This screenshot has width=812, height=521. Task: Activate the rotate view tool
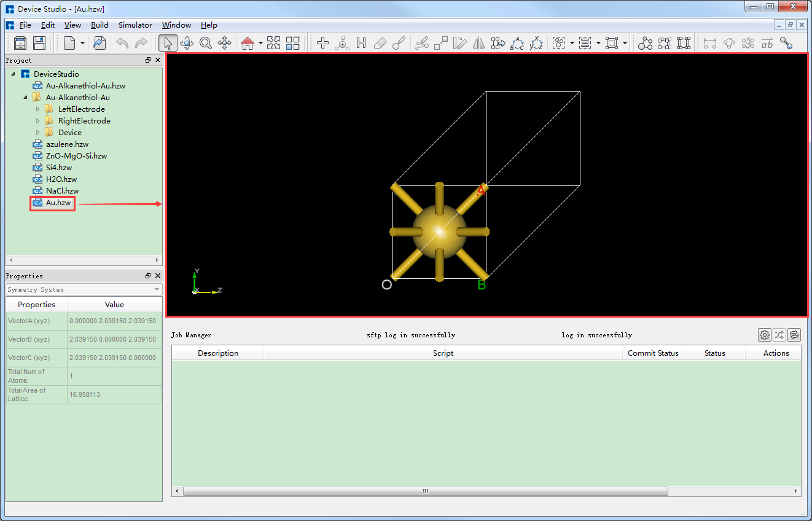coord(187,42)
